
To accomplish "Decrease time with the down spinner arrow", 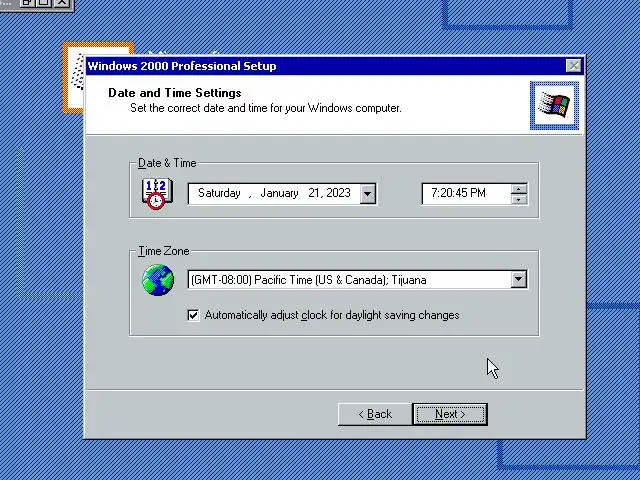I will coord(518,199).
